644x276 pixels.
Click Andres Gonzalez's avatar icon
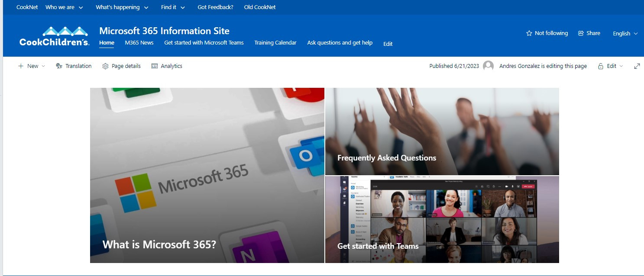pyautogui.click(x=489, y=66)
